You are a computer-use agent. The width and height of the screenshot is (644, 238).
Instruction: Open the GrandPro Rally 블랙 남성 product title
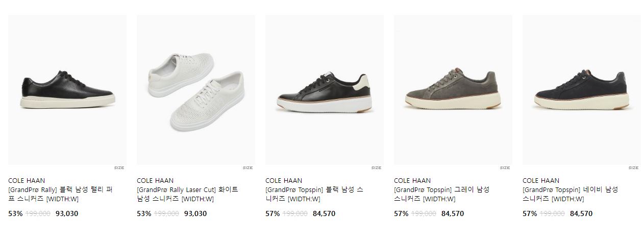click(60, 195)
